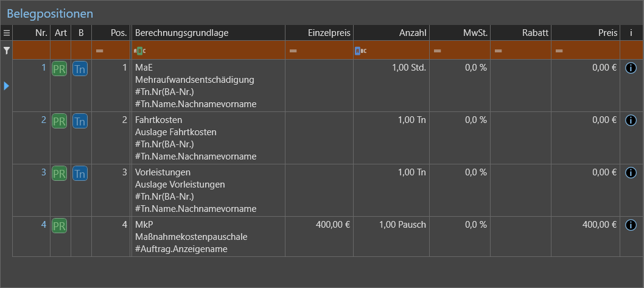Viewport: 644px width, 288px height.
Task: Click the PR badge in row 1
Action: point(60,69)
